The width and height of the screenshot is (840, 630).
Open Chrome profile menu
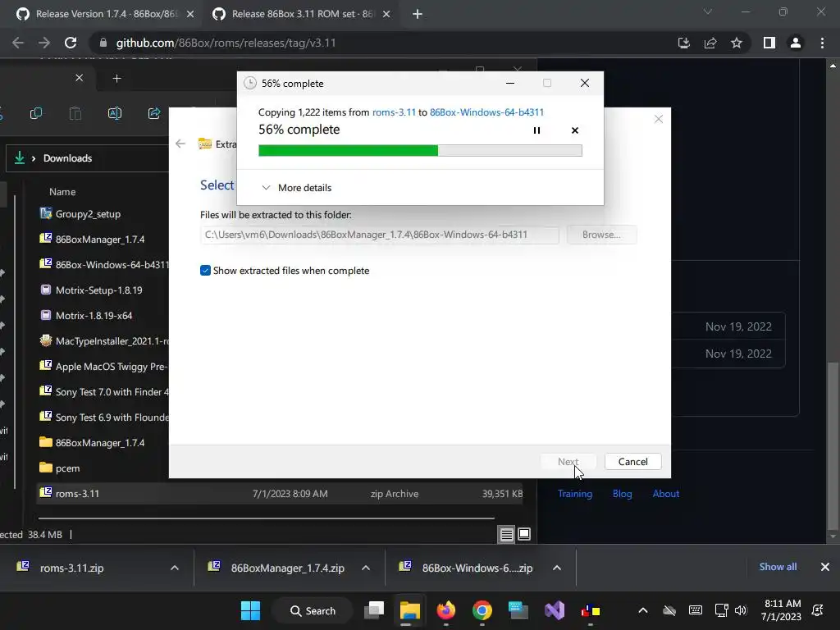tap(796, 43)
